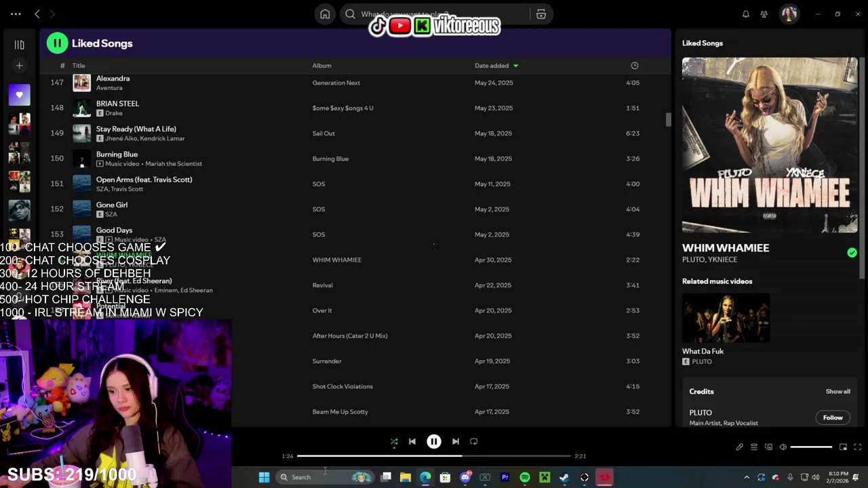Image resolution: width=868 pixels, height=488 pixels.
Task: Select the song BRIAN STEEL
Action: pos(117,104)
